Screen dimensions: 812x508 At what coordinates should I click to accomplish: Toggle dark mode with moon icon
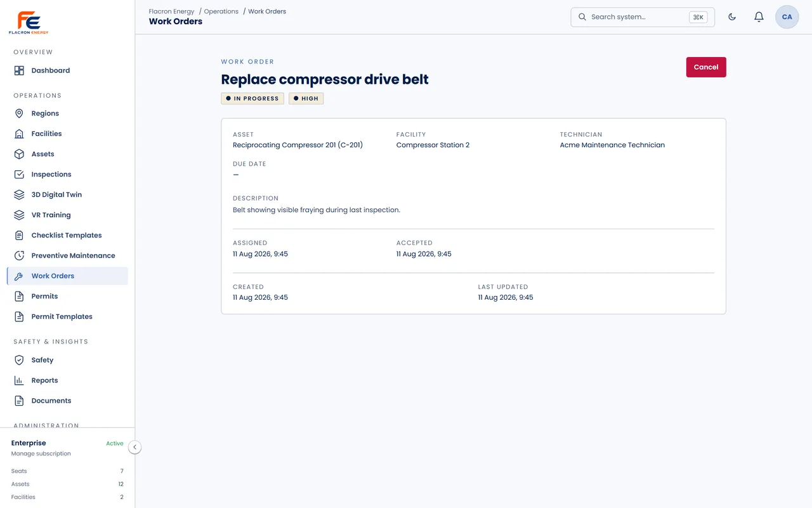click(x=732, y=17)
